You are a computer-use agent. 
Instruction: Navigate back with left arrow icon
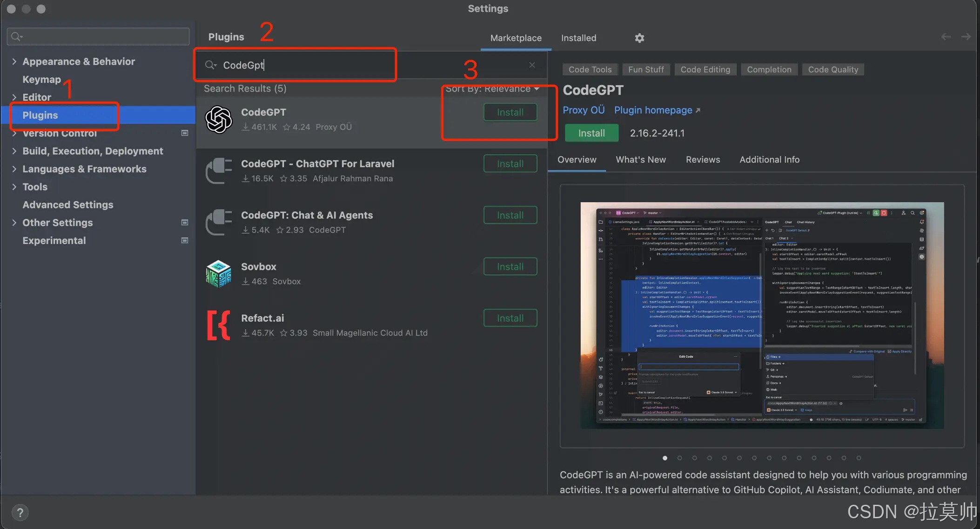coord(946,37)
